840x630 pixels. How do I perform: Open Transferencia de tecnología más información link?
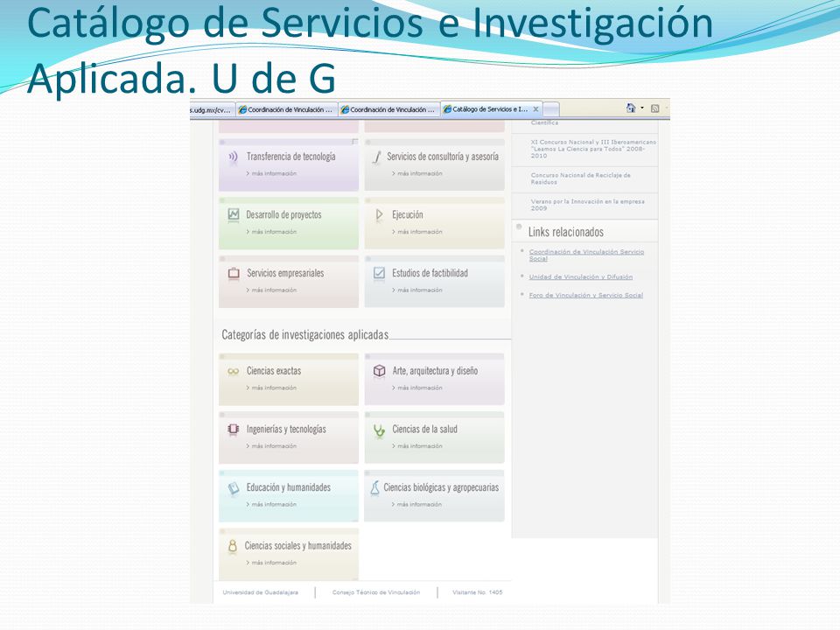coord(271,173)
